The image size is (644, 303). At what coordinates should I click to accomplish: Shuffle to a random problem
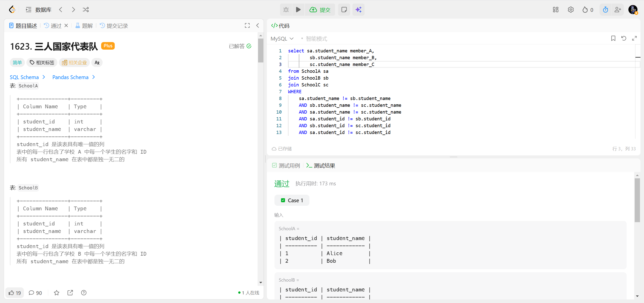86,10
